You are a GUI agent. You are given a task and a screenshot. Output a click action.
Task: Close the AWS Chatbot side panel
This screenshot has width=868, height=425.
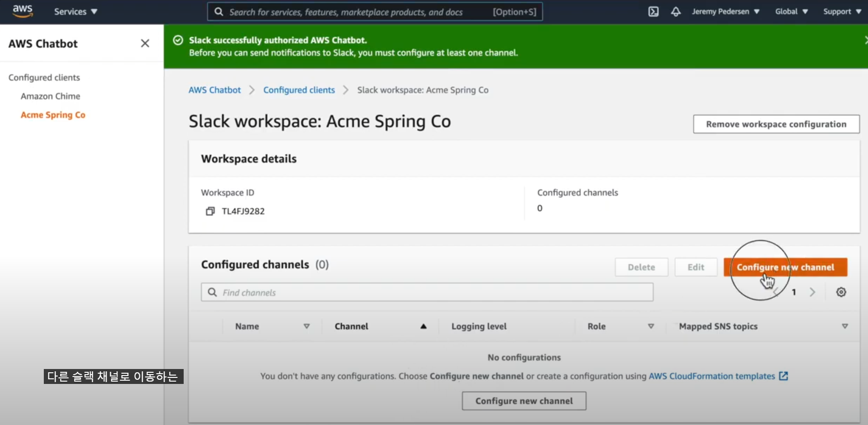145,43
